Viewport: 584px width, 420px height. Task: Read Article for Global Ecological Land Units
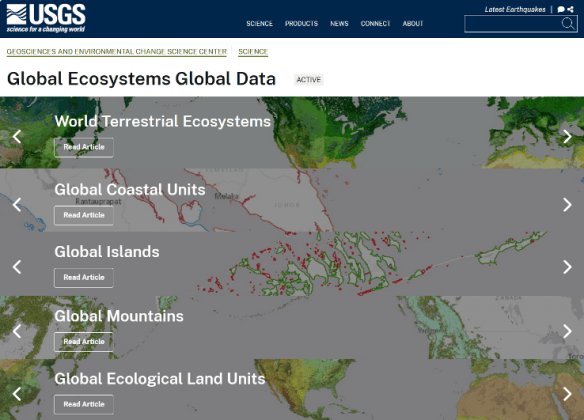[x=84, y=404]
